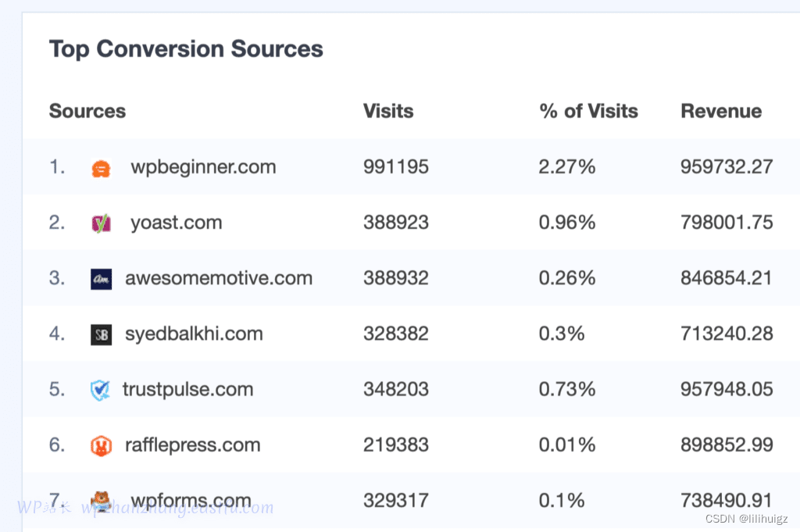Click the 0.3% visits percentage
The image size is (800, 532).
[x=561, y=334]
